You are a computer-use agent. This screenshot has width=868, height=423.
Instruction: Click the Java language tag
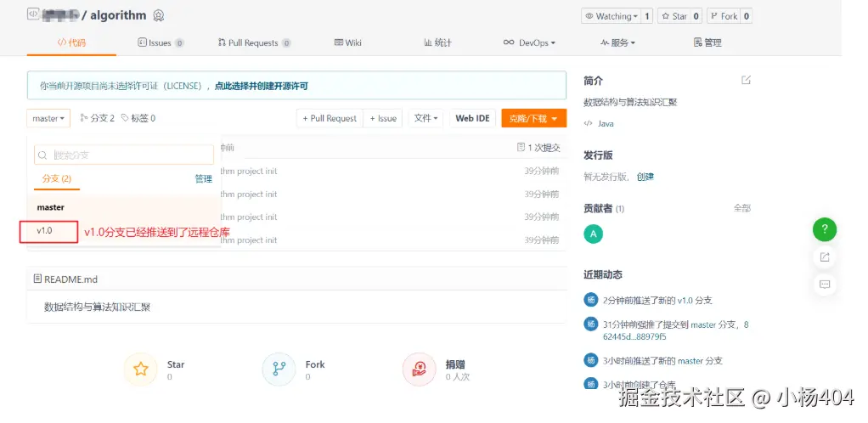pyautogui.click(x=606, y=123)
